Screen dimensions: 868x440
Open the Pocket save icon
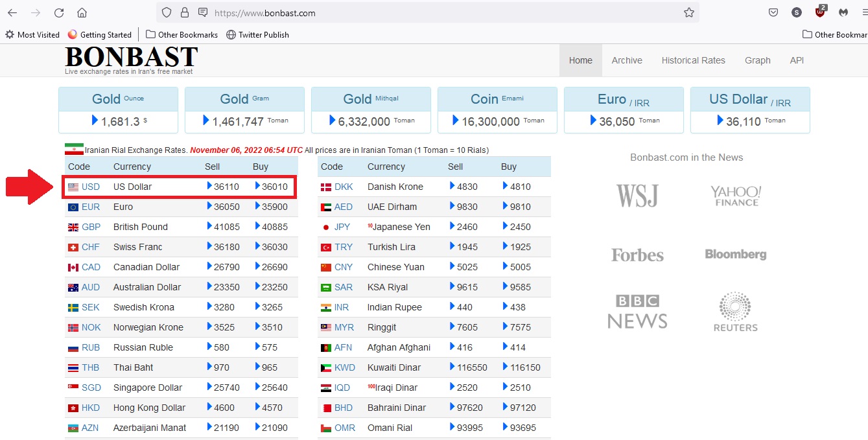773,12
